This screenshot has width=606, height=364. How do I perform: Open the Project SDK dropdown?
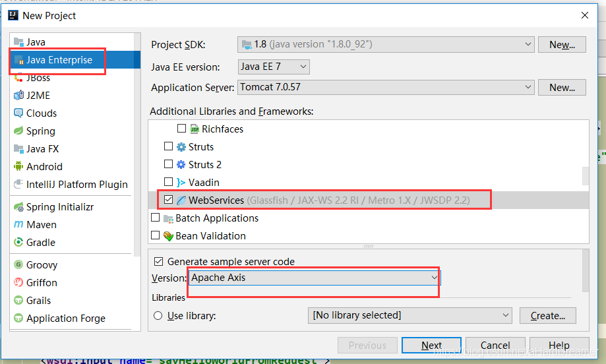386,44
